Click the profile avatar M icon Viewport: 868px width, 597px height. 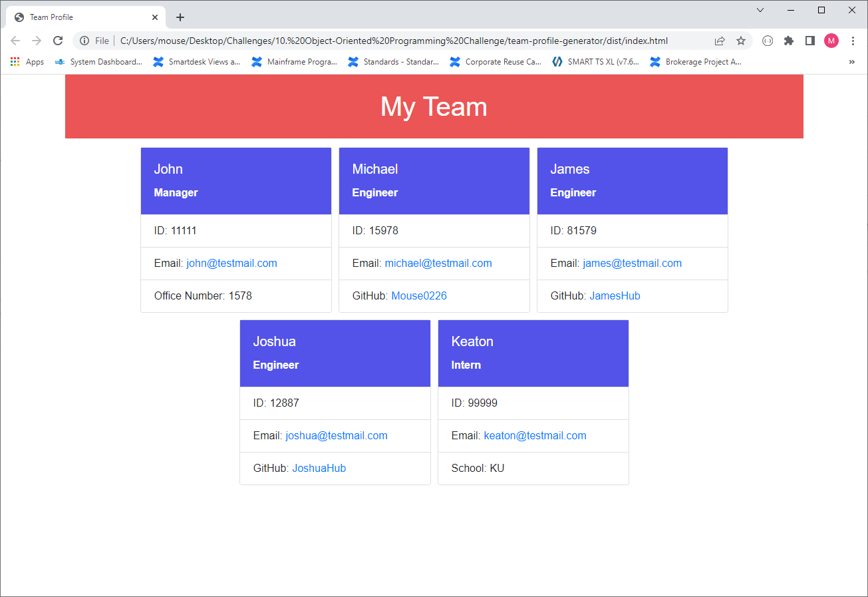pyautogui.click(x=831, y=41)
